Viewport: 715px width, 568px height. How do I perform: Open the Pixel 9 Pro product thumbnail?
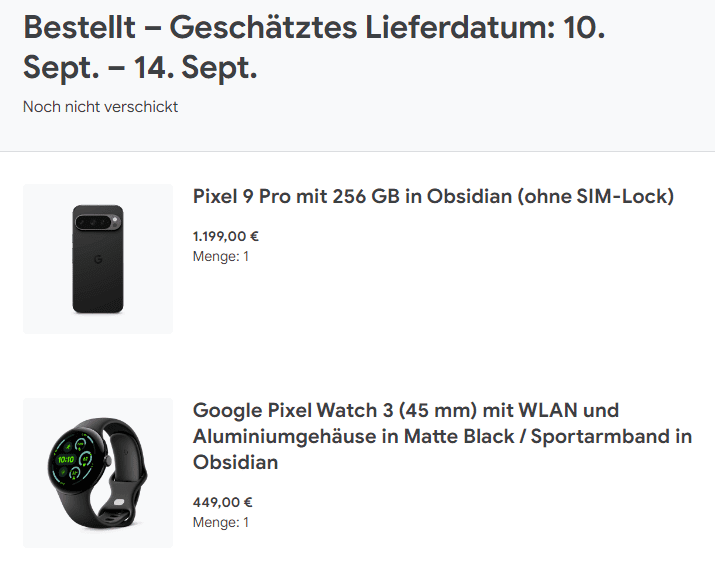[x=98, y=259]
